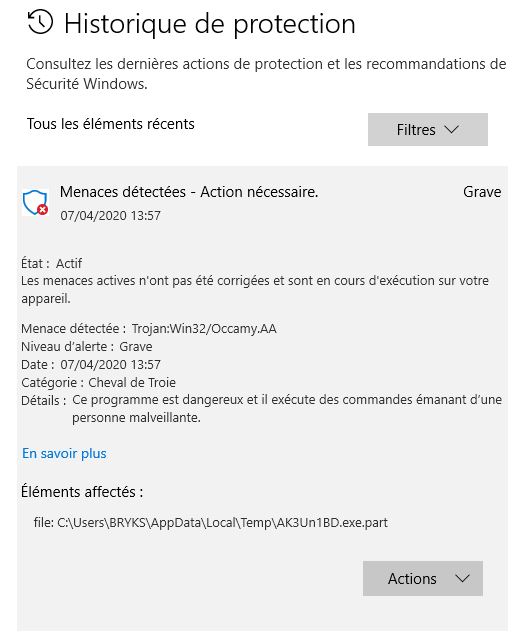
Task: Click the chevron arrow on Filtres button
Action: [x=451, y=129]
